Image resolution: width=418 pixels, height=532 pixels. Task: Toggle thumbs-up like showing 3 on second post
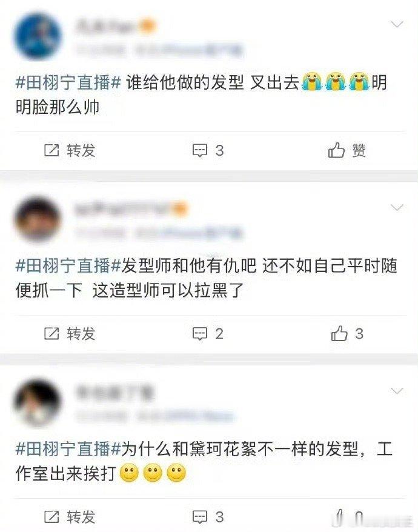(339, 333)
